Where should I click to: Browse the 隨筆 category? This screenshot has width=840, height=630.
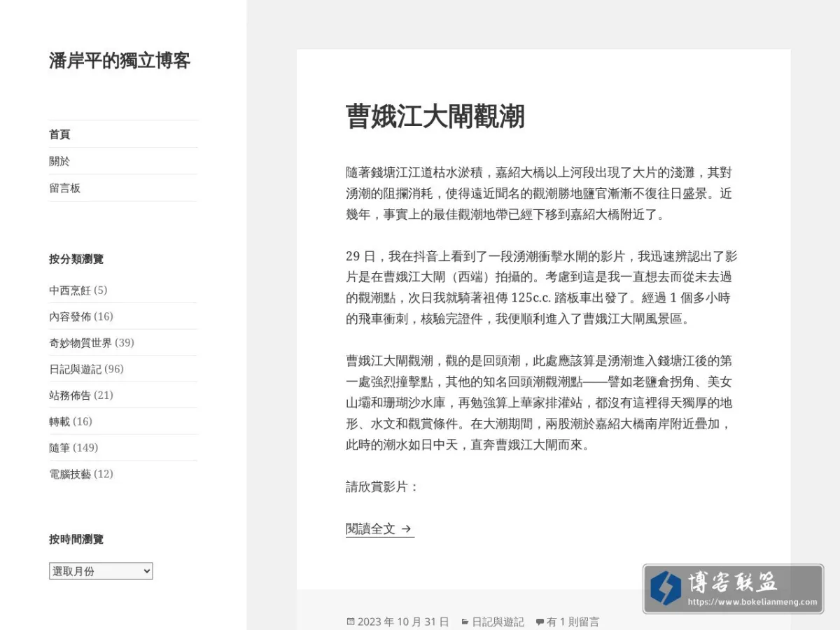click(x=59, y=447)
